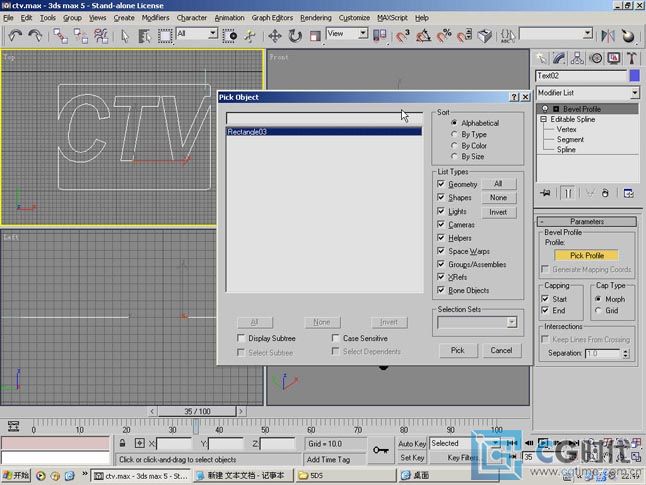This screenshot has width=646, height=485.
Task: Open the MAXScript menu
Action: click(392, 18)
